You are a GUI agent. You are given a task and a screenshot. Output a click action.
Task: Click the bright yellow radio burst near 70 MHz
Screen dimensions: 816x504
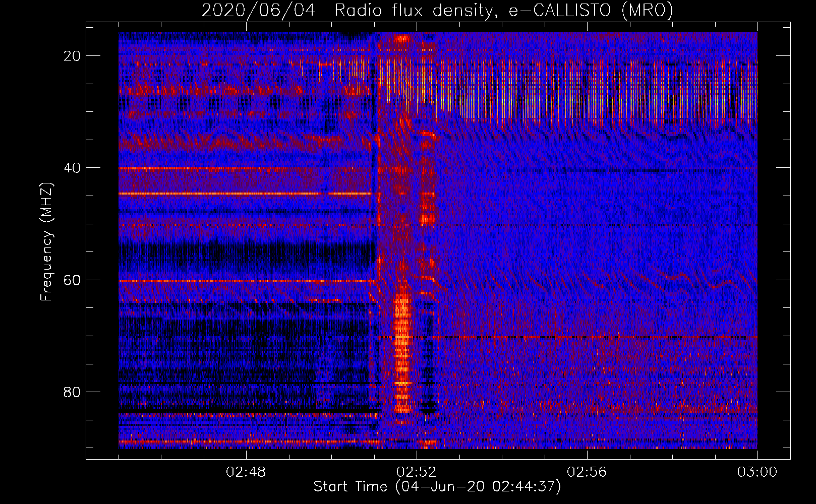tap(402, 353)
